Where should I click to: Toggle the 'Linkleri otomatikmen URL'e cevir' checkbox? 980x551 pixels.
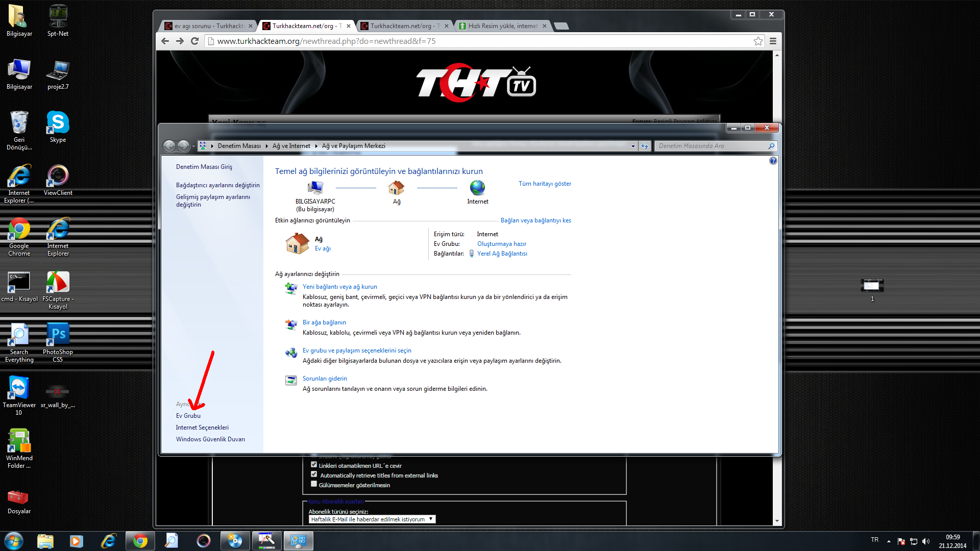tap(314, 465)
